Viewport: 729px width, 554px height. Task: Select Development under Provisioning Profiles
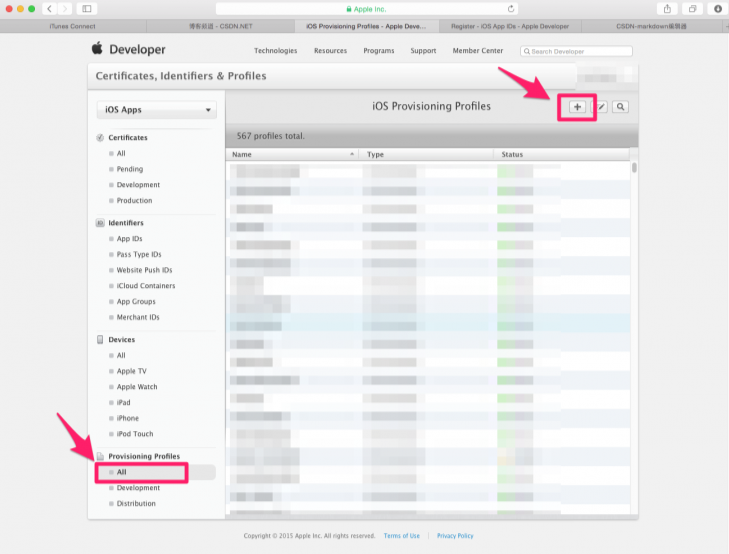tap(138, 488)
